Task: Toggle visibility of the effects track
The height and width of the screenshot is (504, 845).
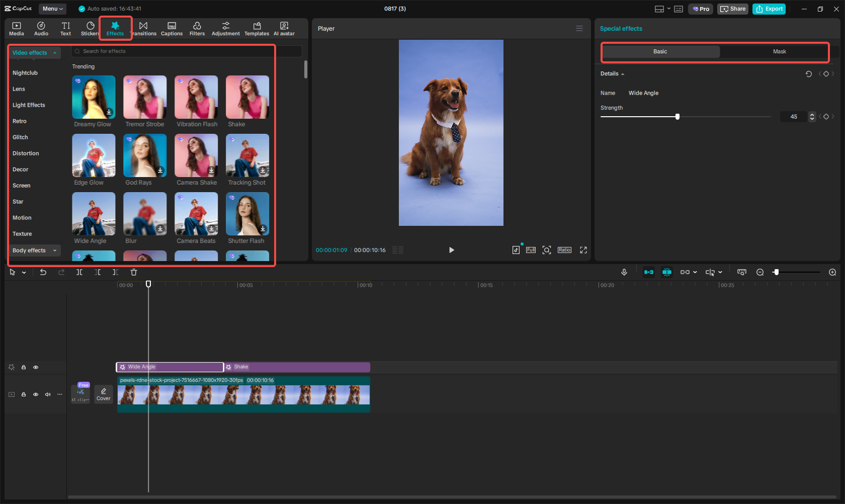Action: pos(36,367)
